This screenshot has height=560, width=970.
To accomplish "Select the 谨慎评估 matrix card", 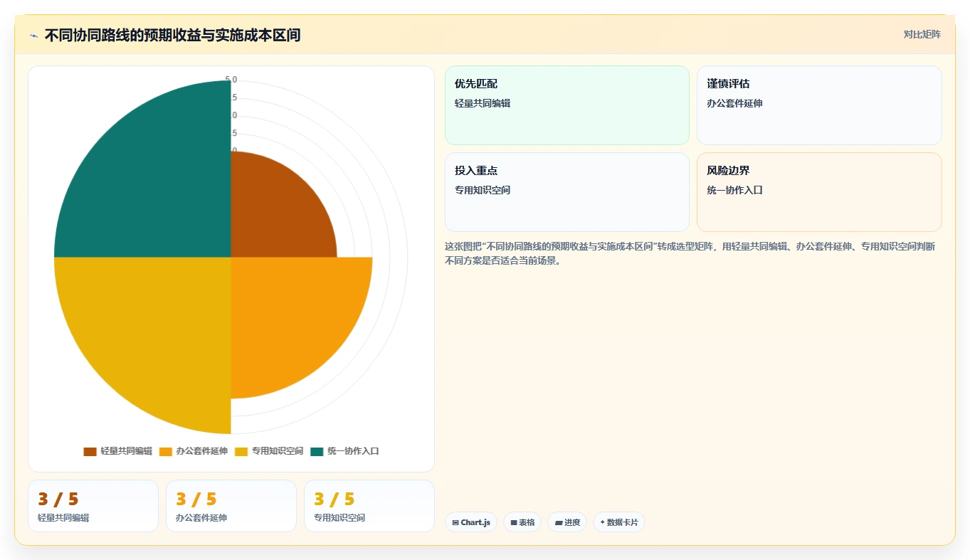I will point(819,105).
